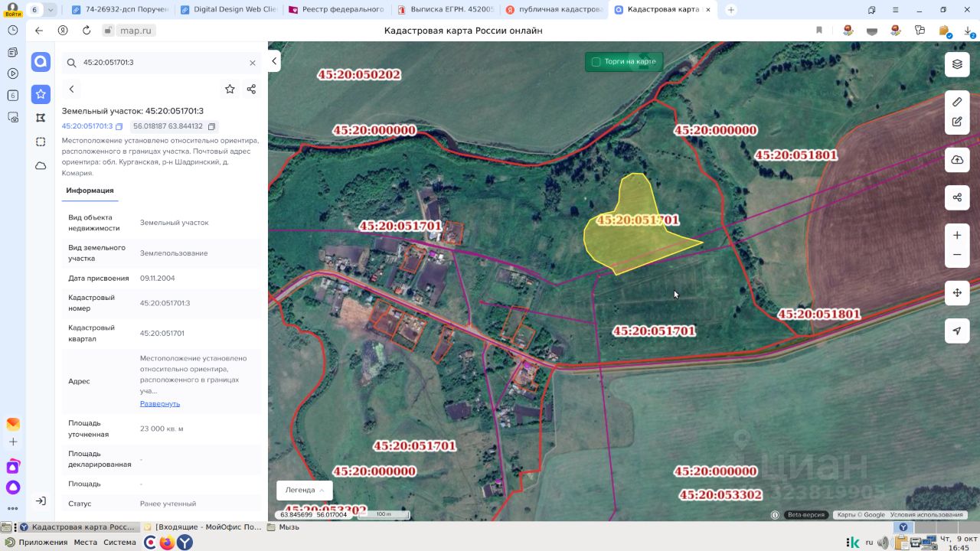980x551 pixels.
Task: Open 'Приложения' menu in the panel
Action: click(x=37, y=543)
